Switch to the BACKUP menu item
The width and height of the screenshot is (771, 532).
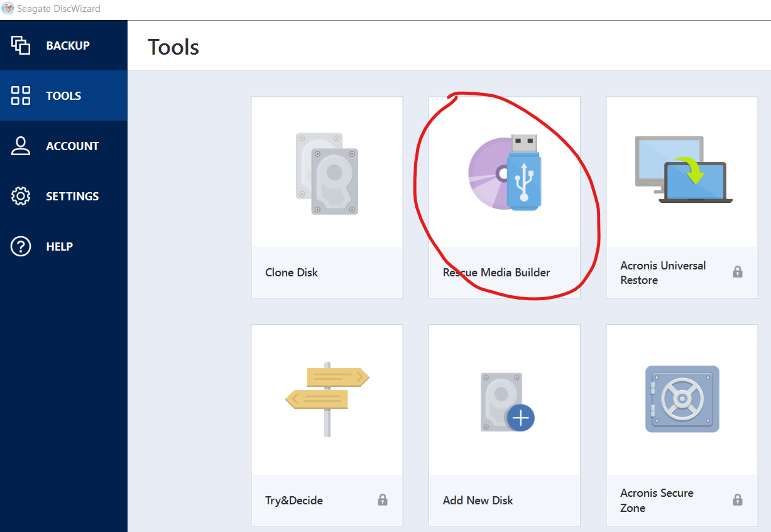tap(68, 45)
